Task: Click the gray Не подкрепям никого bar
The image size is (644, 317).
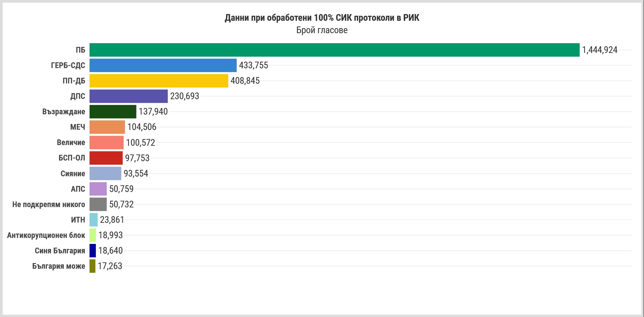Action: point(98,204)
